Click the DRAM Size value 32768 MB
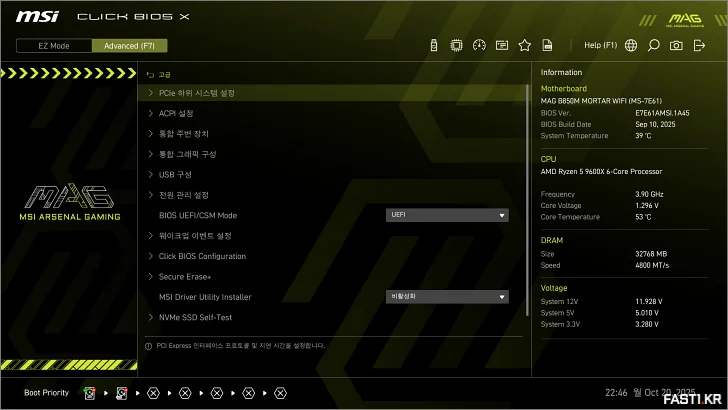Image resolution: width=728 pixels, height=410 pixels. tap(651, 254)
